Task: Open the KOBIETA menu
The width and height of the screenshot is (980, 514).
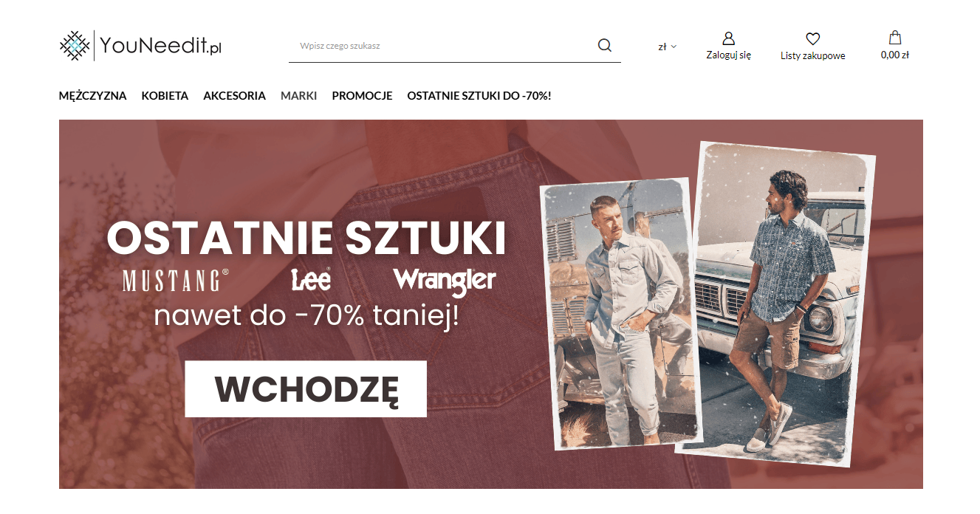Action: 165,96
